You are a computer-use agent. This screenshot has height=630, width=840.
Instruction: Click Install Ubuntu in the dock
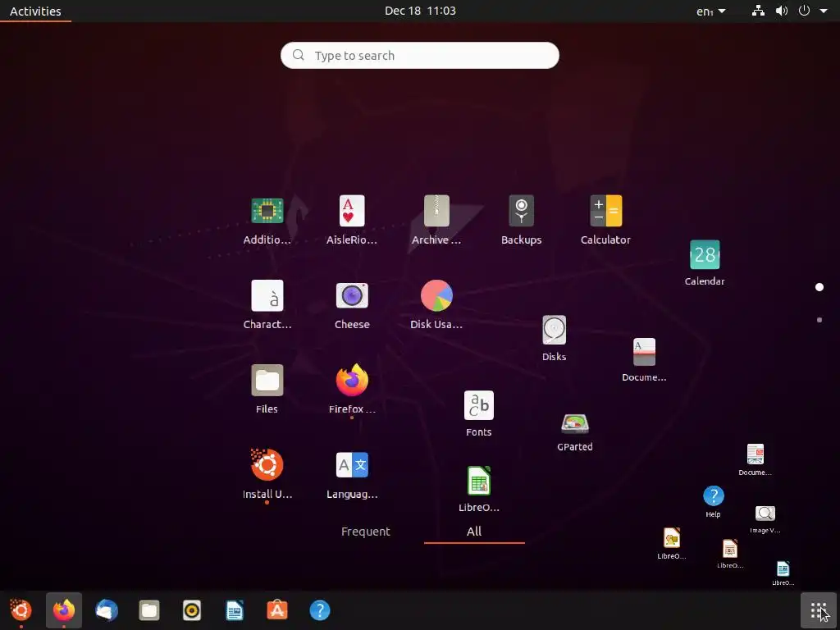click(21, 610)
